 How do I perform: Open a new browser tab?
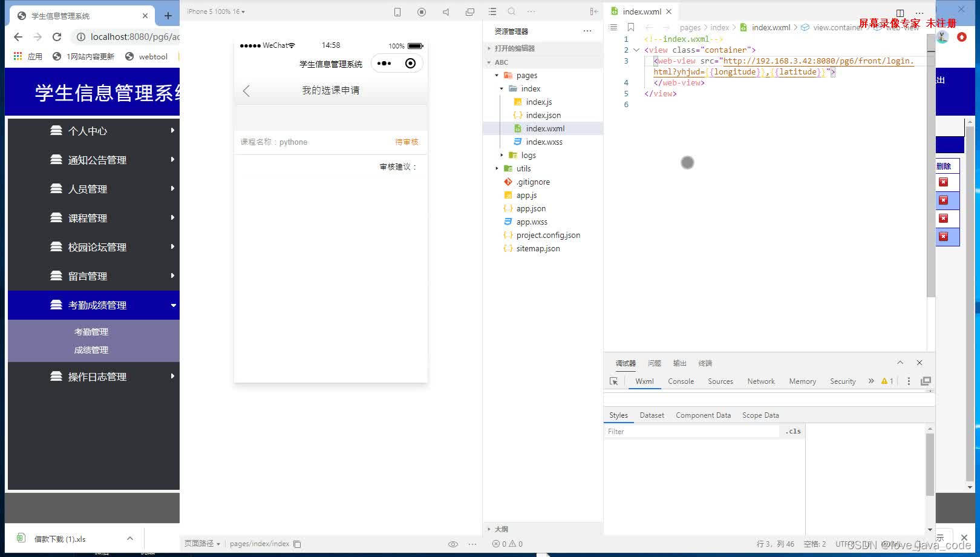[168, 16]
